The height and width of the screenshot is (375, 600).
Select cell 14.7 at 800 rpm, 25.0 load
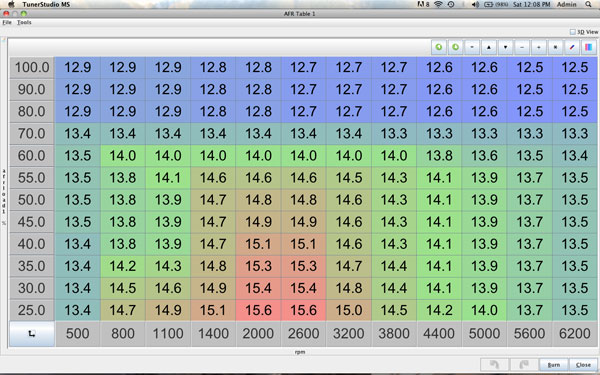pos(122,310)
